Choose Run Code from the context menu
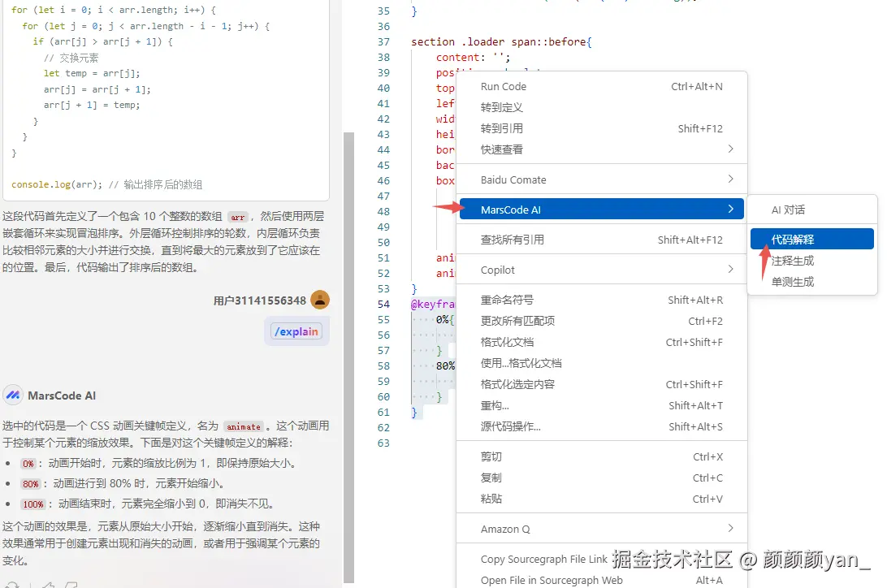 tap(602, 87)
